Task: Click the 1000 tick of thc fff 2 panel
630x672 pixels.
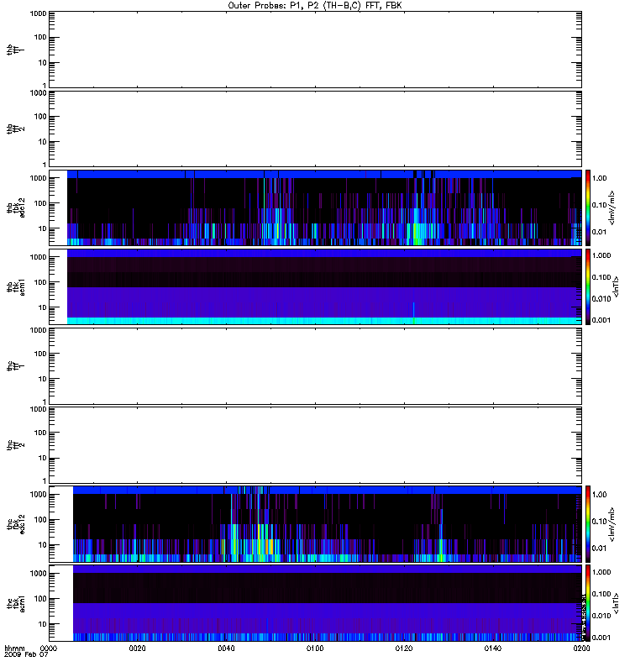Action: tap(38, 409)
